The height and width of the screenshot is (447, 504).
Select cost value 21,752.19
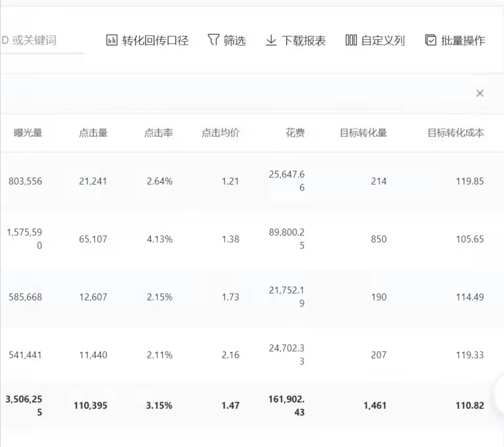coord(287,296)
